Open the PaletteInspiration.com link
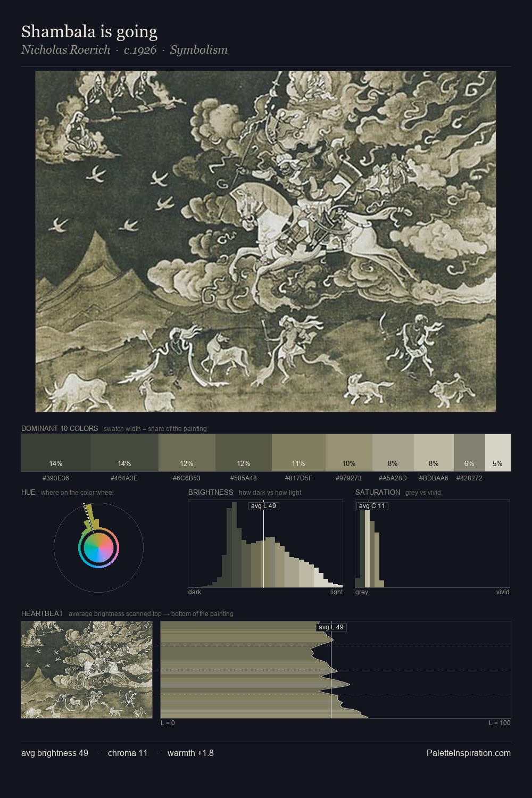 click(x=469, y=753)
